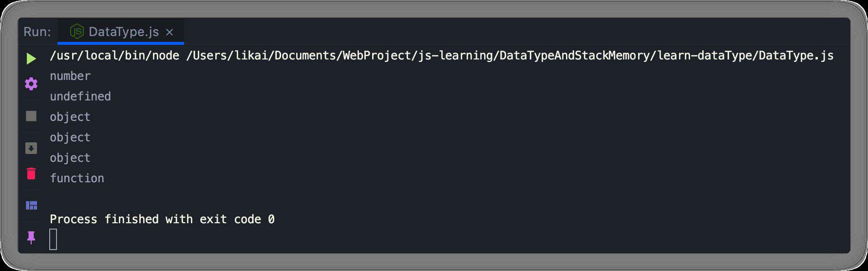Stop the process with the square icon
This screenshot has width=868, height=271.
[31, 116]
